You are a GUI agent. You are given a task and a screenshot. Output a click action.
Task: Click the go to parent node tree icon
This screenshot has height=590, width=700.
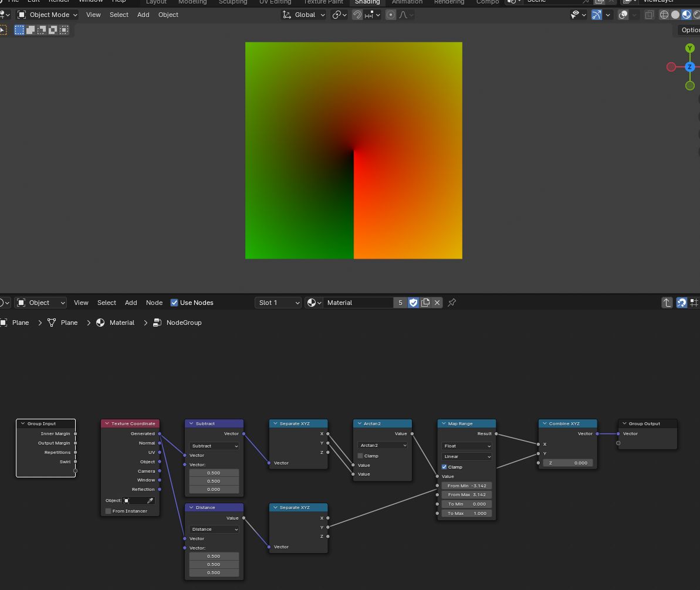click(x=667, y=303)
